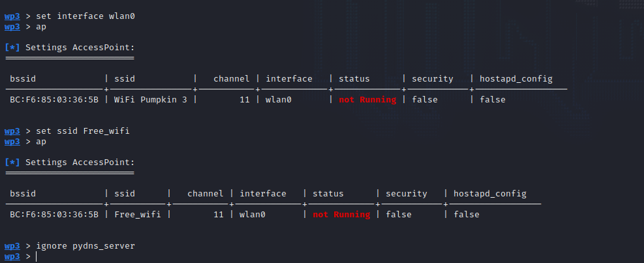Click the channel header in the first table
644x263 pixels.
[x=232, y=79]
